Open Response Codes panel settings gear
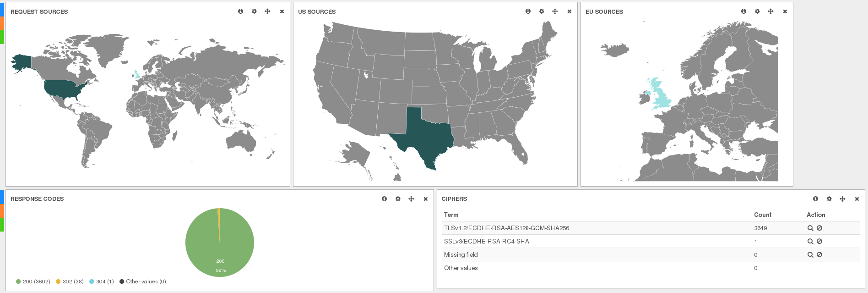This screenshot has width=868, height=293. click(398, 199)
